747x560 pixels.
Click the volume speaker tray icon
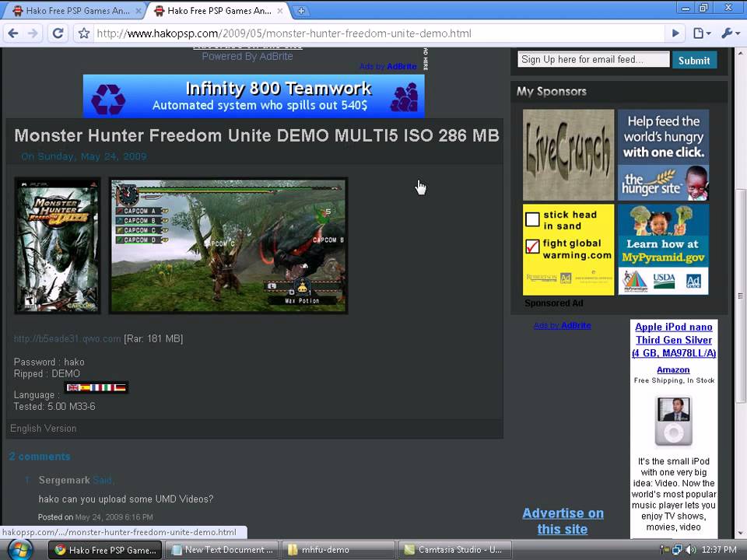[690, 550]
